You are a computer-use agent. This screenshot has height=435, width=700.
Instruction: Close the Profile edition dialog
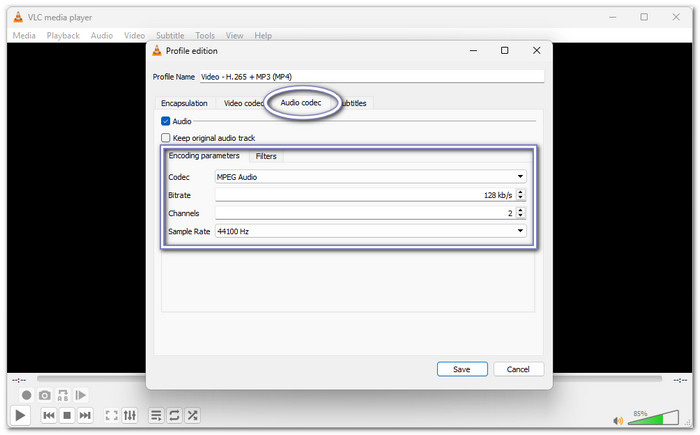(537, 50)
